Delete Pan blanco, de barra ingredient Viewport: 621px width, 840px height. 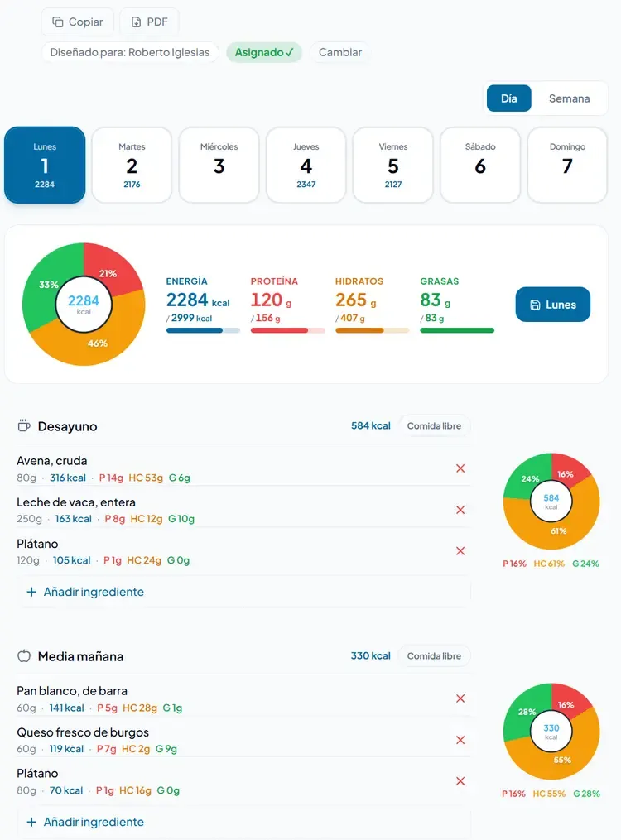(460, 698)
